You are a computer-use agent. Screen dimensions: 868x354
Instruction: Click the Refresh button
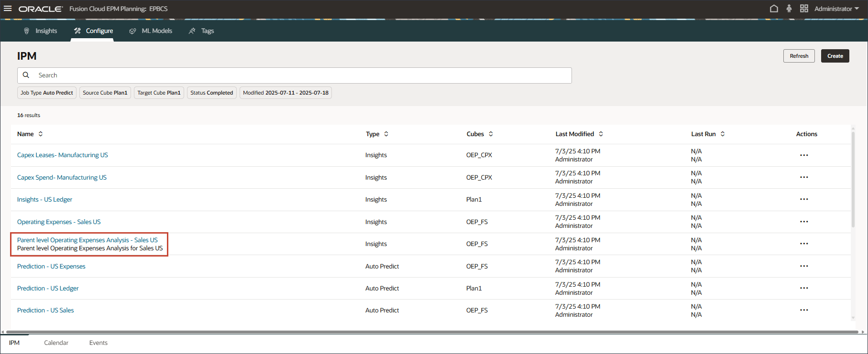[x=799, y=56]
